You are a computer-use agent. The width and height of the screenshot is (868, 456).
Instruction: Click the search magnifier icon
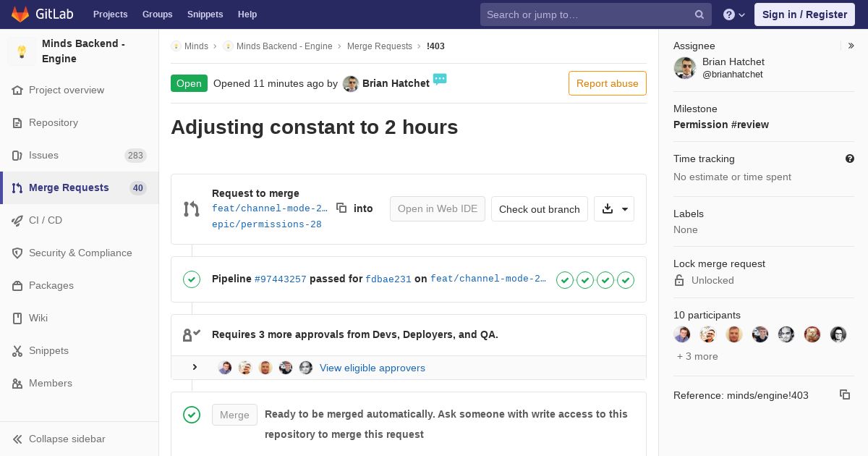click(699, 14)
